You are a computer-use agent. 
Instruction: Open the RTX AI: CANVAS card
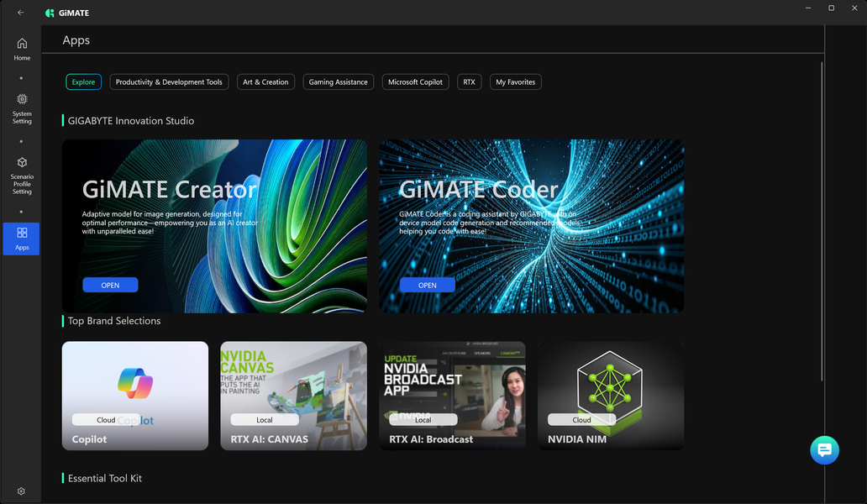[x=293, y=396]
